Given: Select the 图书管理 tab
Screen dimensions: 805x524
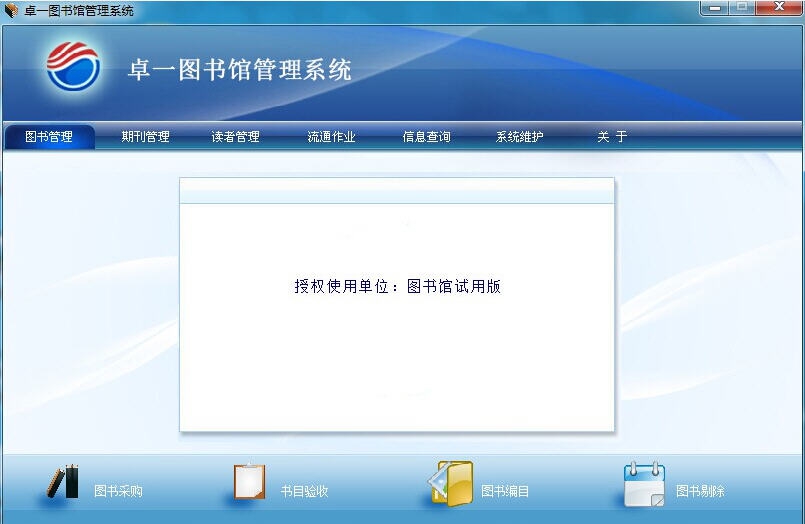Looking at the screenshot, I should click(x=49, y=137).
